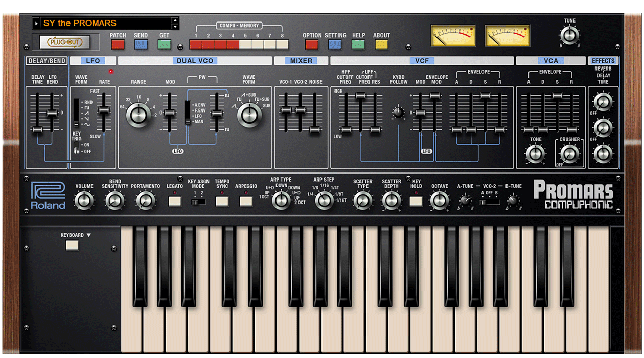Click the VCA envelope S slider

click(x=558, y=96)
